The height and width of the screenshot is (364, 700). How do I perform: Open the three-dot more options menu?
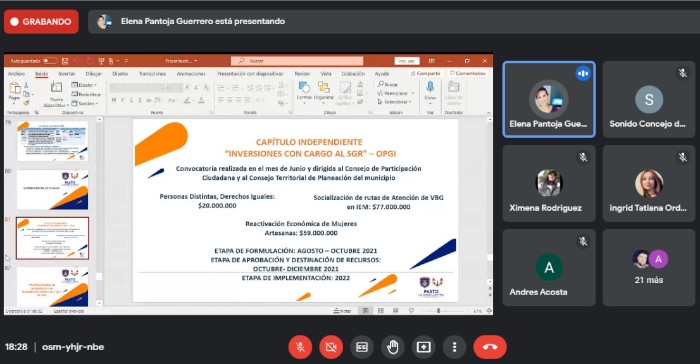[x=454, y=347]
